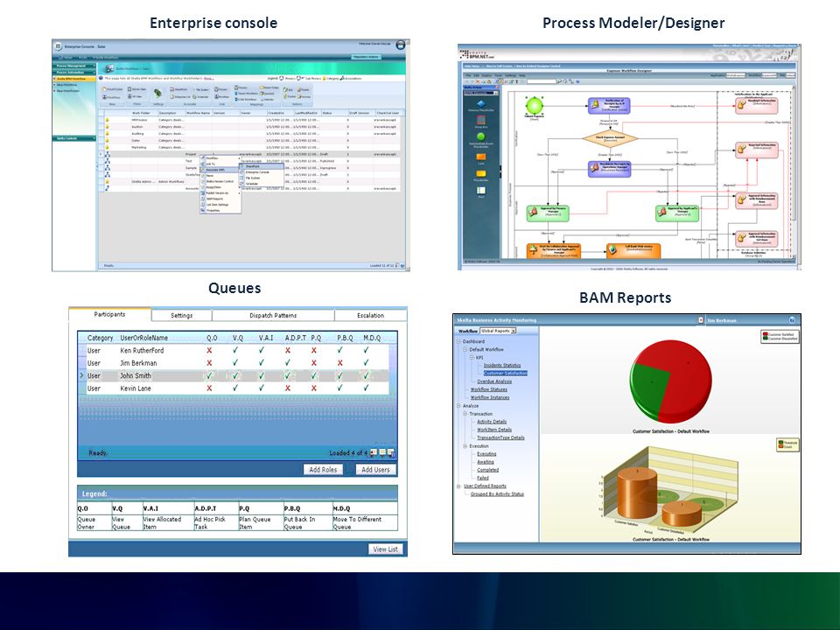This screenshot has height=630, width=840.
Task: Select SharePoint in the submenu
Action: click(262, 166)
